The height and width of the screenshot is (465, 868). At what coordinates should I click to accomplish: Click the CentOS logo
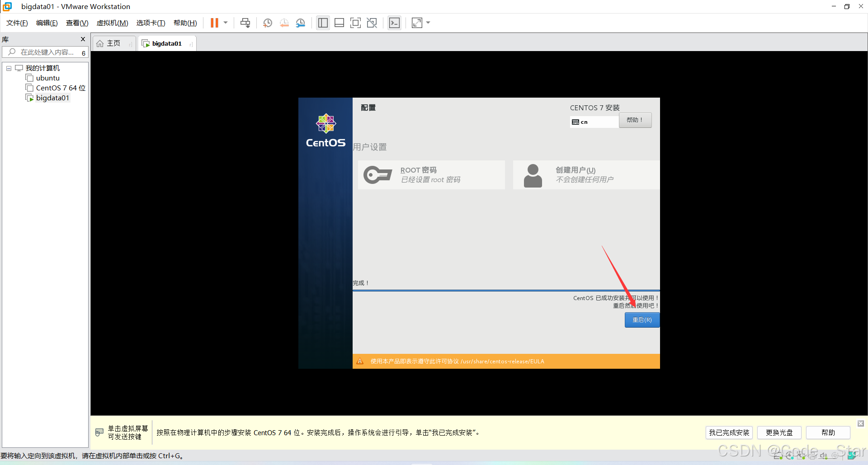(x=325, y=131)
